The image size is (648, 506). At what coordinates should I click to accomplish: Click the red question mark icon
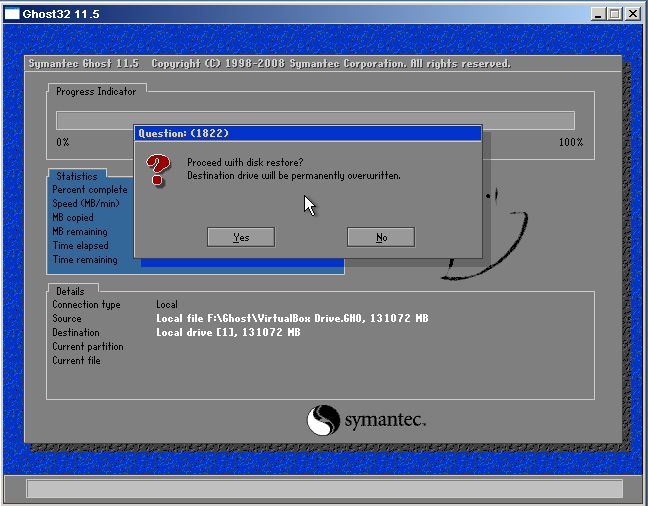157,170
